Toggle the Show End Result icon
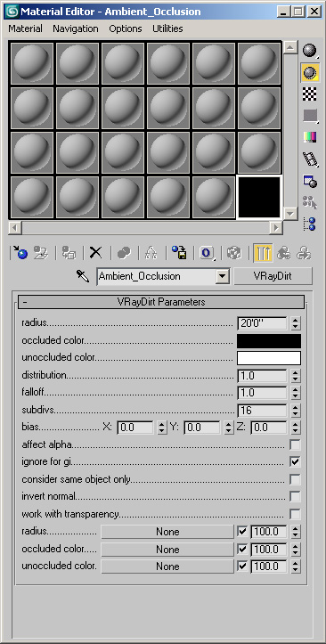The height and width of the screenshot is (644, 326). coord(263,253)
